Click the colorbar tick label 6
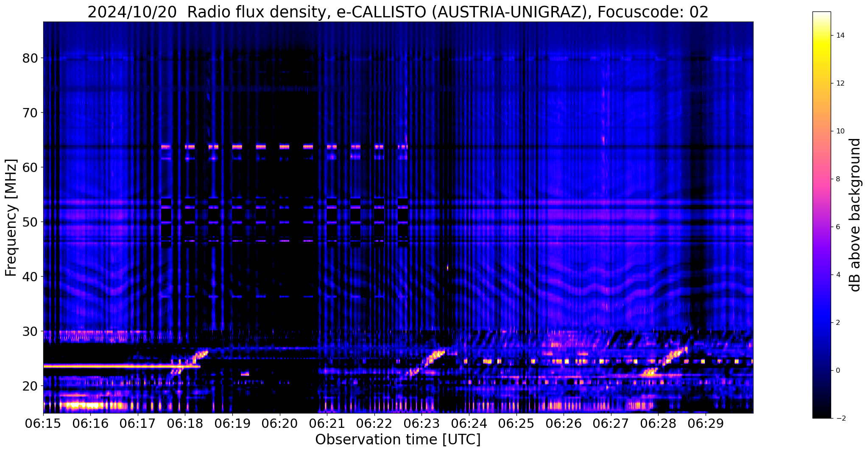The width and height of the screenshot is (868, 452). tap(837, 227)
